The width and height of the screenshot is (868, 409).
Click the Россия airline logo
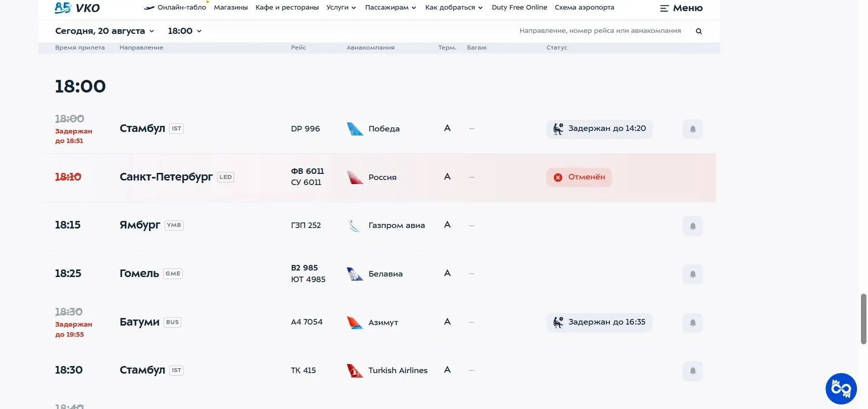(x=355, y=177)
